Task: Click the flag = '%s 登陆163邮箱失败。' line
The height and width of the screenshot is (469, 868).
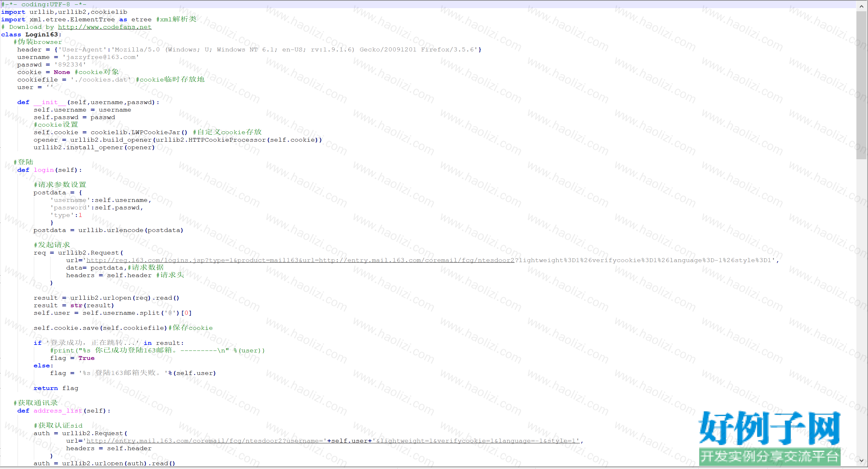Action: click(133, 373)
